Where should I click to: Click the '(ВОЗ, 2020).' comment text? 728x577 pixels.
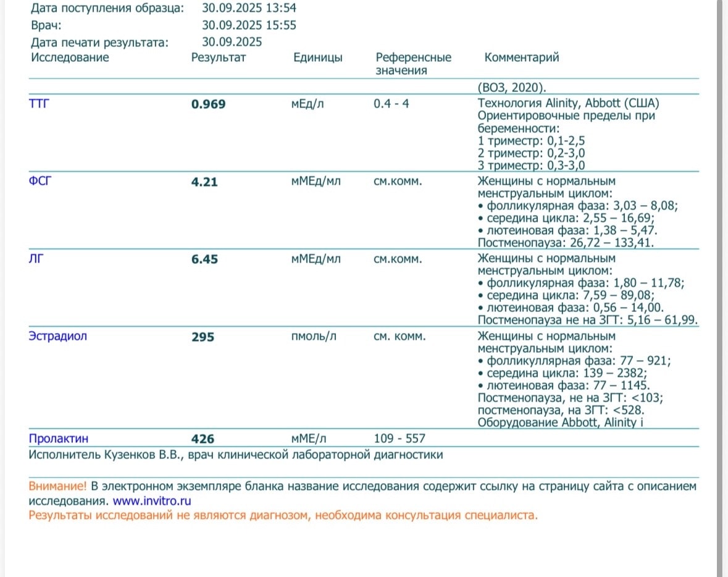point(512,87)
